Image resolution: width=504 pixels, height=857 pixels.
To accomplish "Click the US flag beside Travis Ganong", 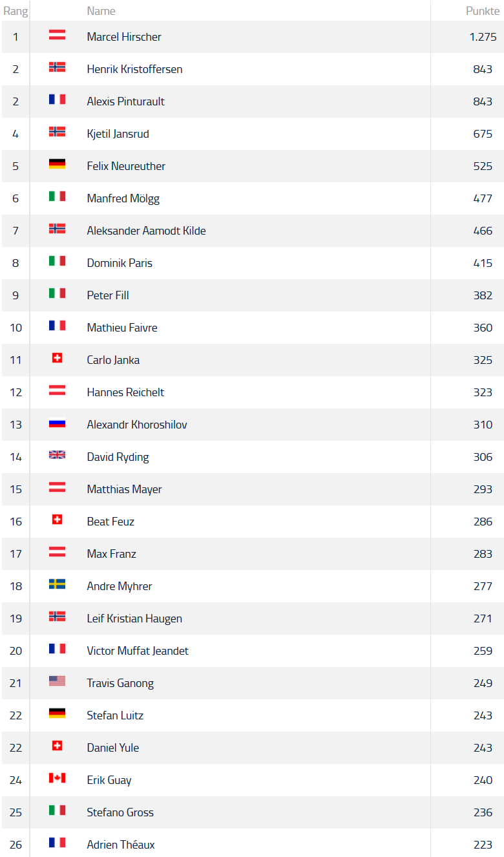I will coord(57,682).
